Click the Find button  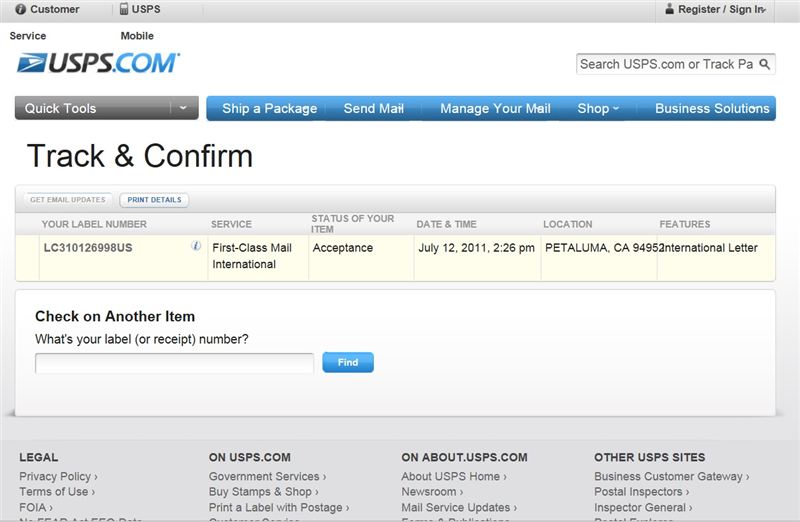pos(348,362)
